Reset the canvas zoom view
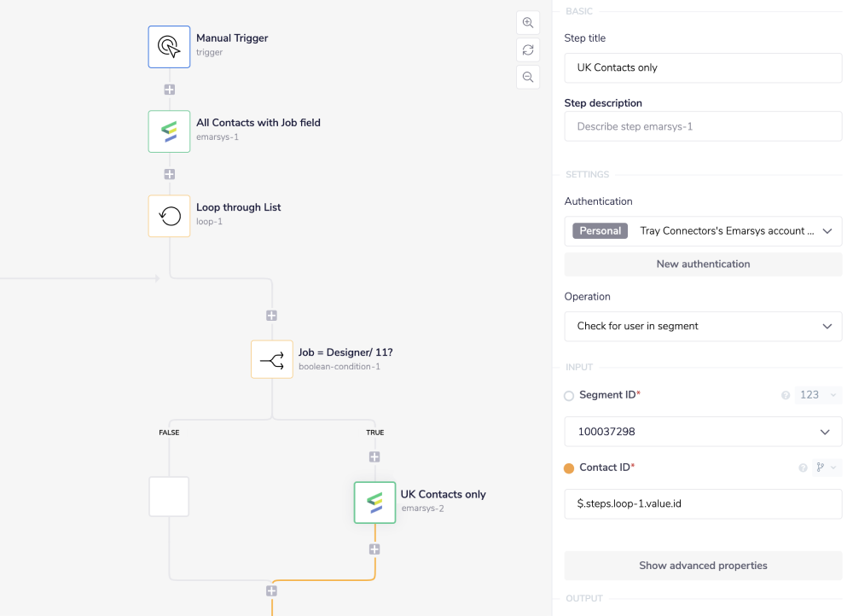The height and width of the screenshot is (616, 853). (x=528, y=50)
